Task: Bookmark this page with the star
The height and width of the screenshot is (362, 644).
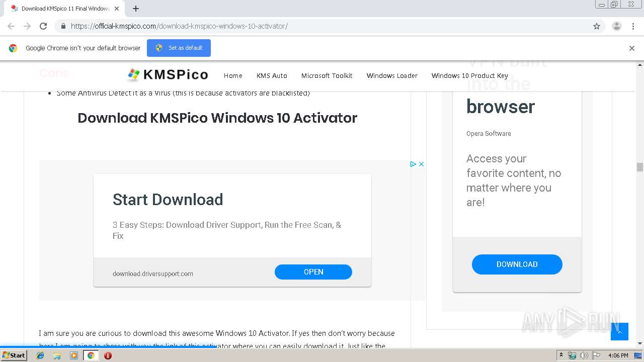Action: 597,26
